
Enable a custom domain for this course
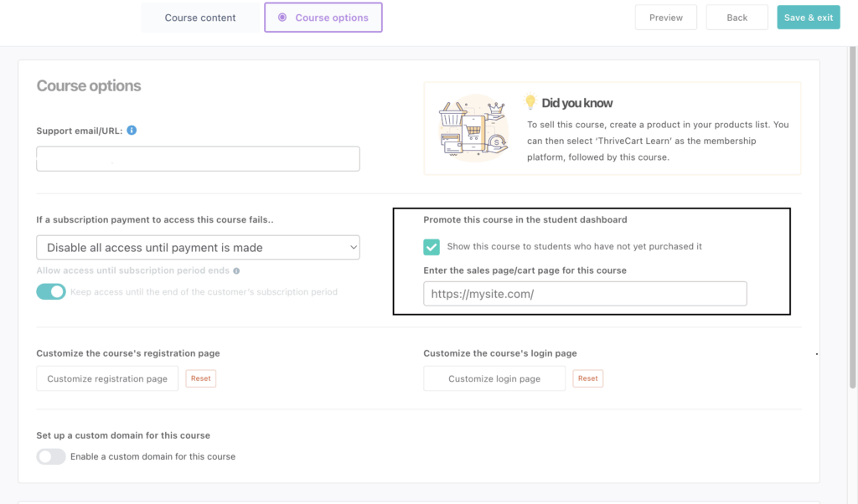(51, 456)
